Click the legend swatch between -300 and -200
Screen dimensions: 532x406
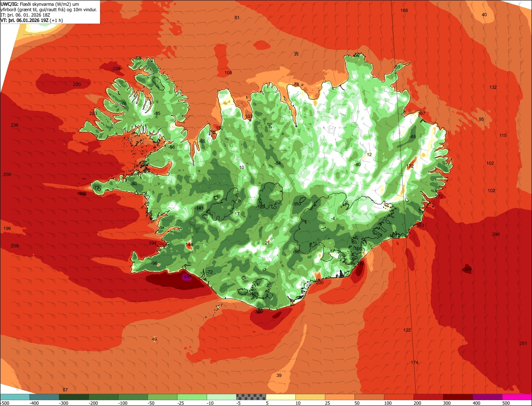[74, 397]
